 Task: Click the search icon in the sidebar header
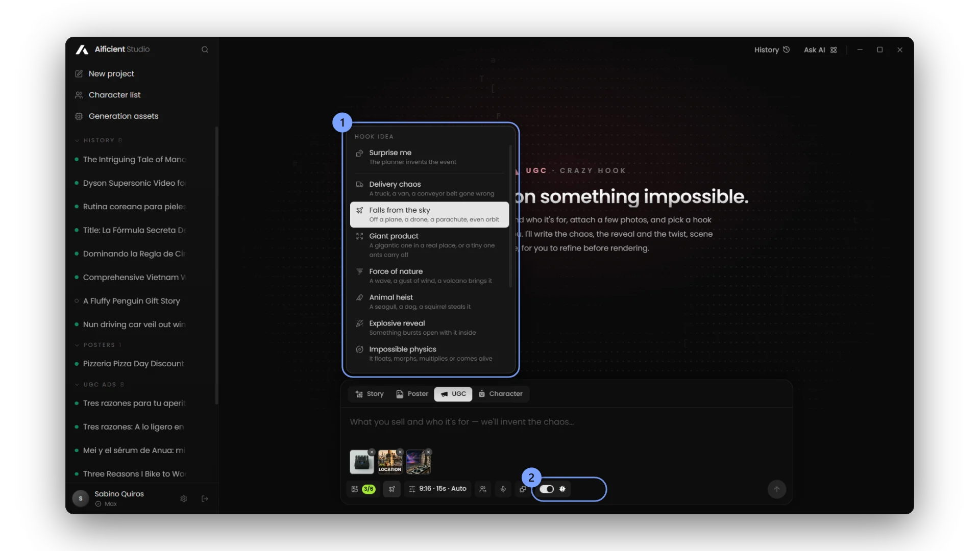click(205, 49)
